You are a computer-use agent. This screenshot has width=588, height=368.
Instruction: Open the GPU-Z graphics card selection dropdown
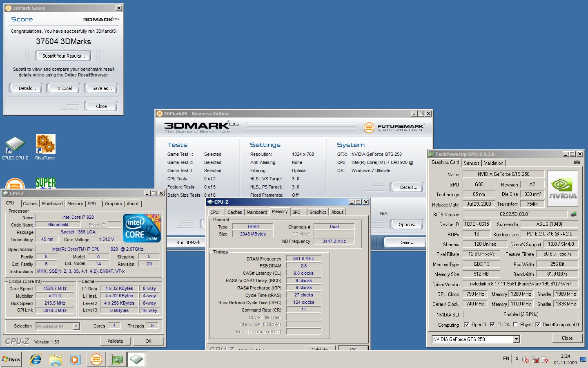[516, 339]
